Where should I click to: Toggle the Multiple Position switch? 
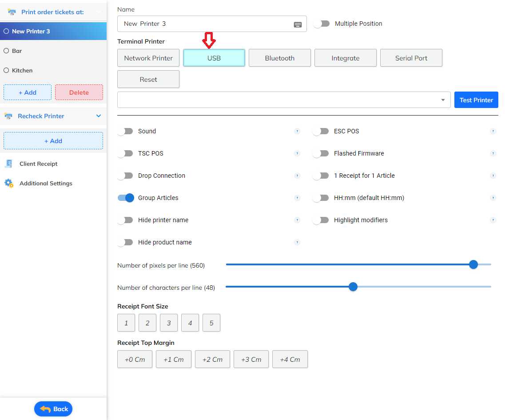(322, 24)
